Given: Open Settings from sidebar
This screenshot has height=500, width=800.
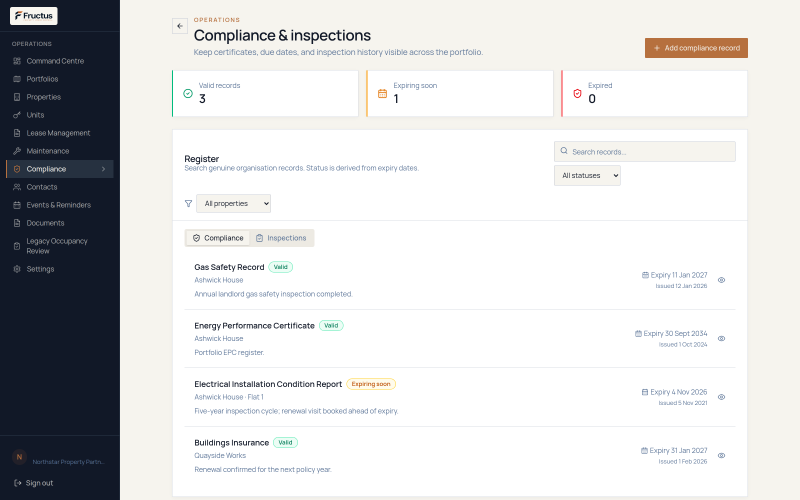Looking at the screenshot, I should pos(60,269).
